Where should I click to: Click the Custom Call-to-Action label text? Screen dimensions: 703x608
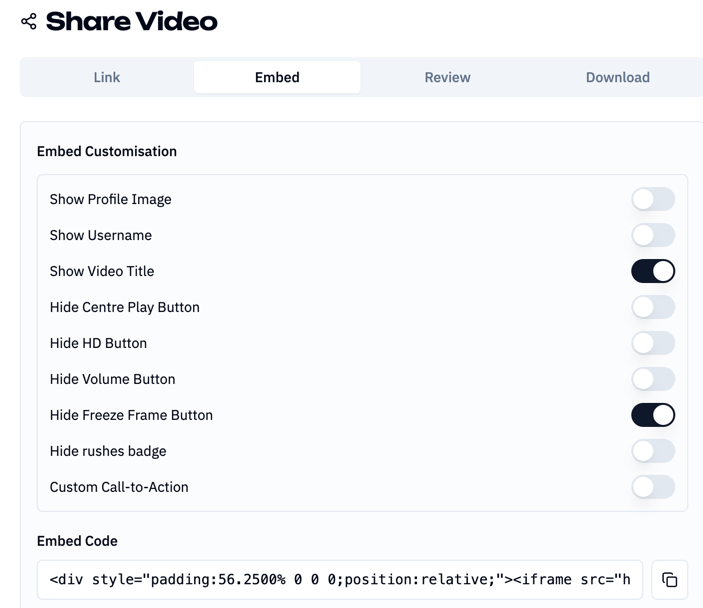pyautogui.click(x=119, y=487)
